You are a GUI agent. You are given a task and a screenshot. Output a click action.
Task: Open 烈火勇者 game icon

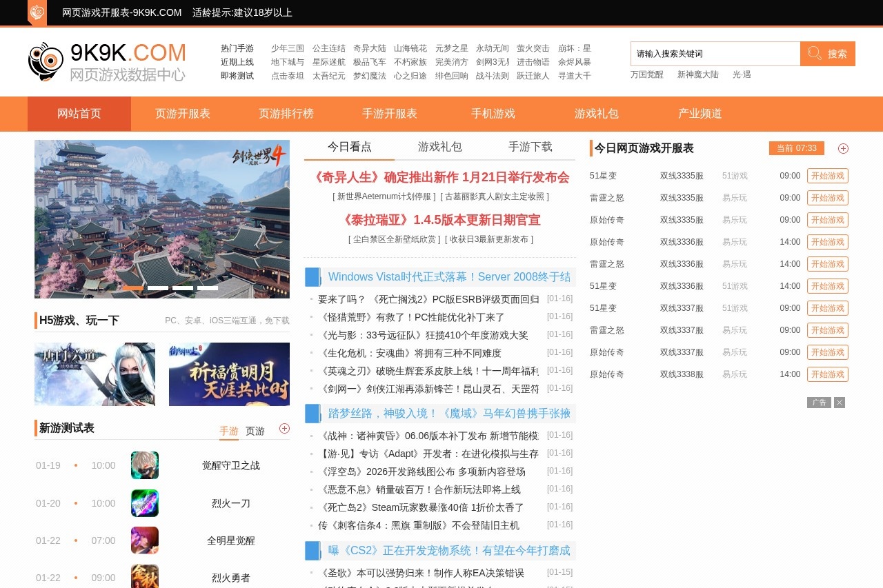click(145, 578)
